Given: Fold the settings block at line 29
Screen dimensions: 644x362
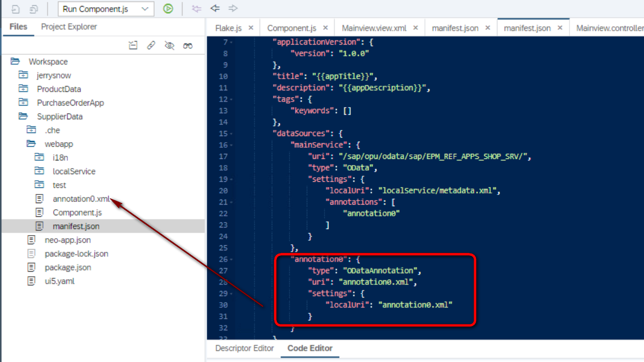Looking at the screenshot, I should click(232, 294).
